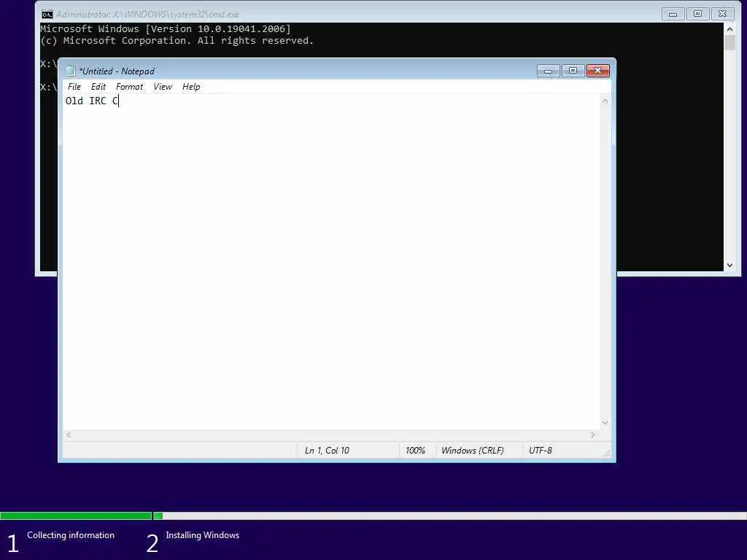Maximize the Notepad window
The image size is (747, 560).
(x=573, y=71)
